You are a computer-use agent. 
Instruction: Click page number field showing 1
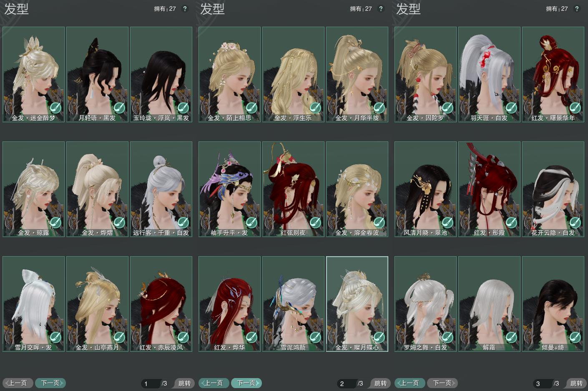point(150,383)
